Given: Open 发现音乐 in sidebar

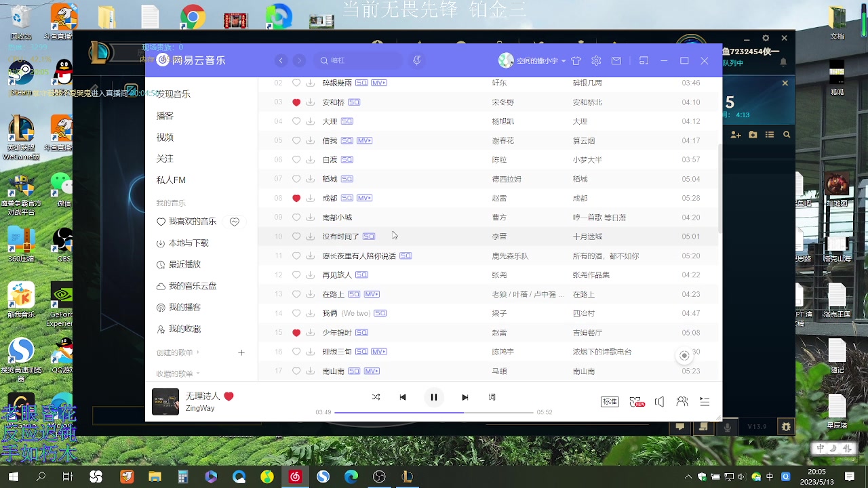Looking at the screenshot, I should pyautogui.click(x=174, y=94).
